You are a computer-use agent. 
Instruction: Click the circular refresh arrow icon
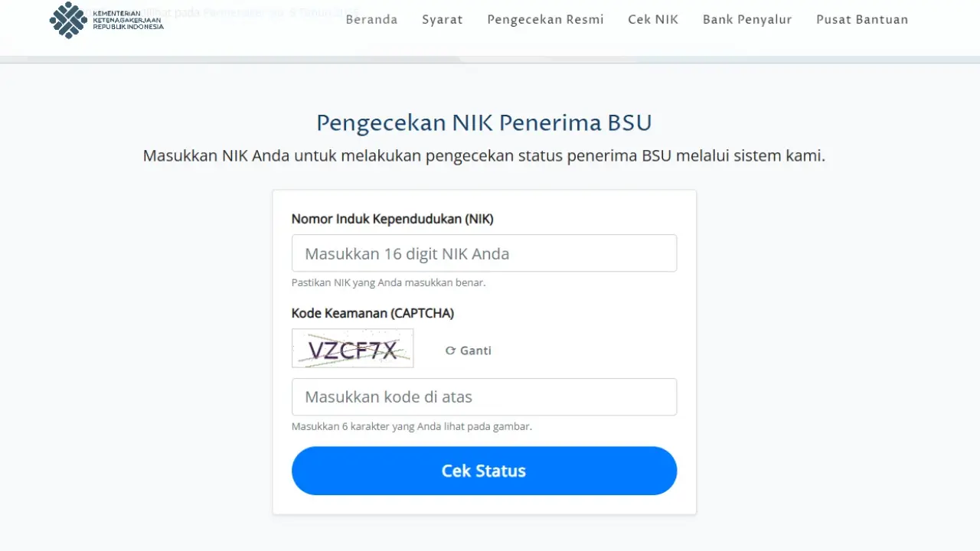(450, 350)
